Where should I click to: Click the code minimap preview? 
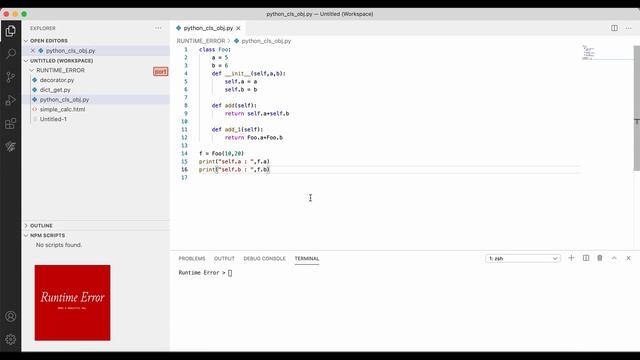589,53
